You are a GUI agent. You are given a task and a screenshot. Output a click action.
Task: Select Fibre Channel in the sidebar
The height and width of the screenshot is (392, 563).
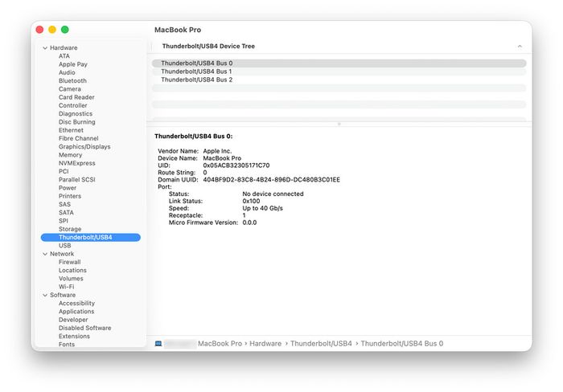pos(78,138)
